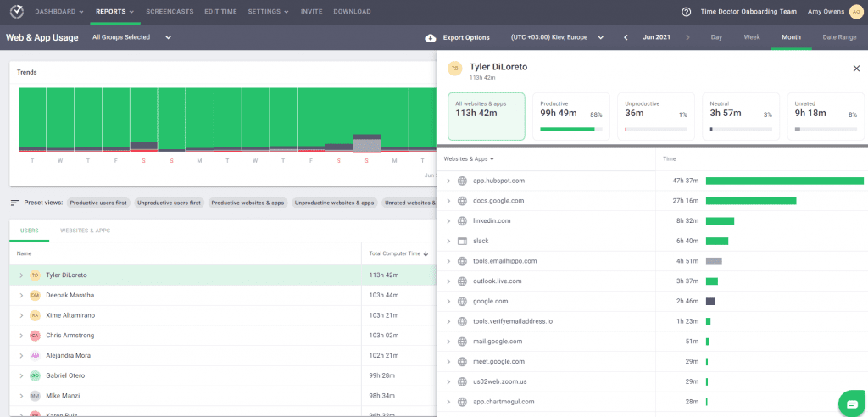Click Xime Altamirano avatar icon
868x417 pixels.
(36, 315)
